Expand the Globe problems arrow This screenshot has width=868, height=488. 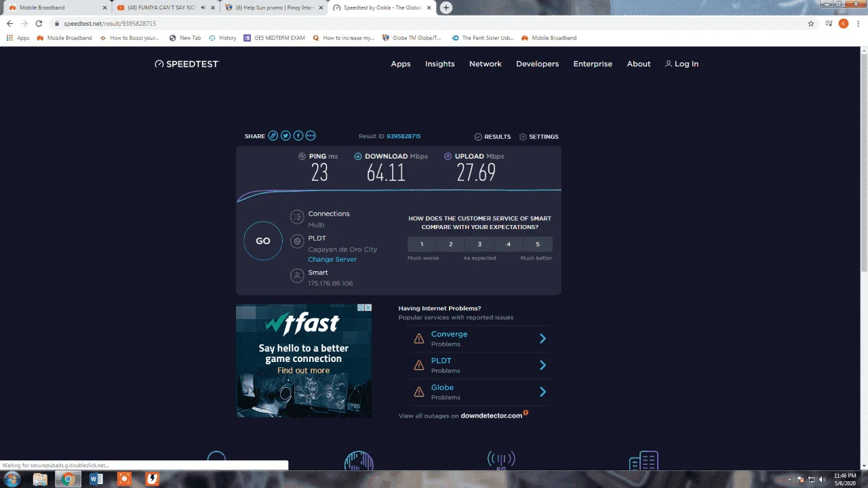[542, 392]
